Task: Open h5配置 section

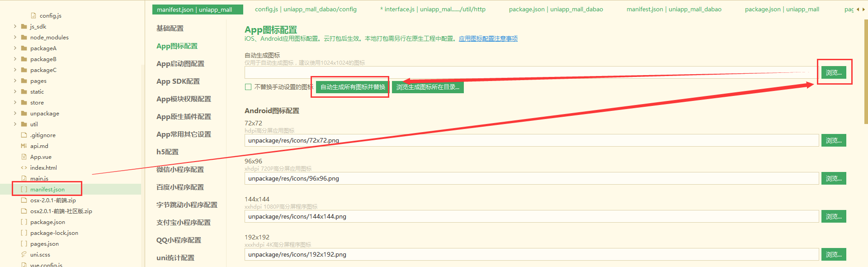Action: click(x=167, y=152)
